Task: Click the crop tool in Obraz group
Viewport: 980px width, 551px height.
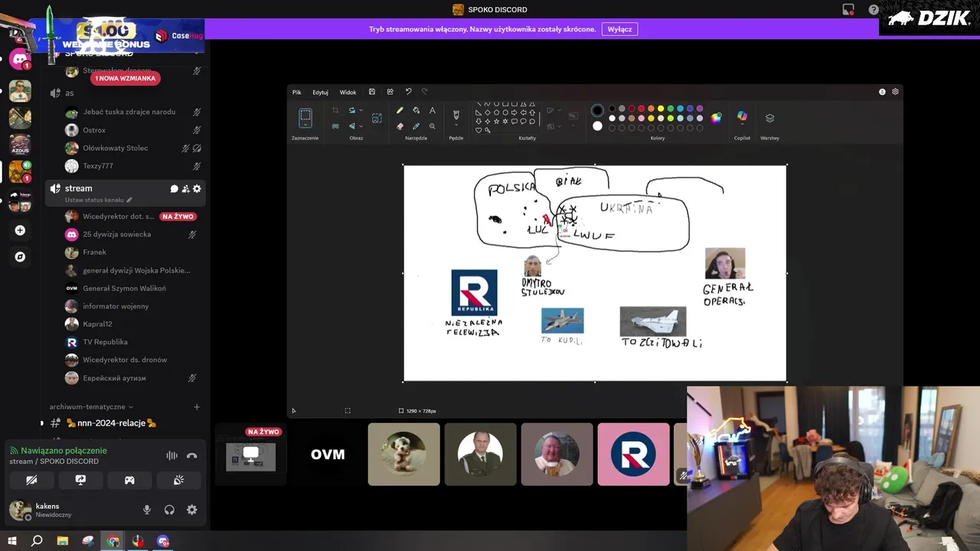Action: pyautogui.click(x=335, y=110)
